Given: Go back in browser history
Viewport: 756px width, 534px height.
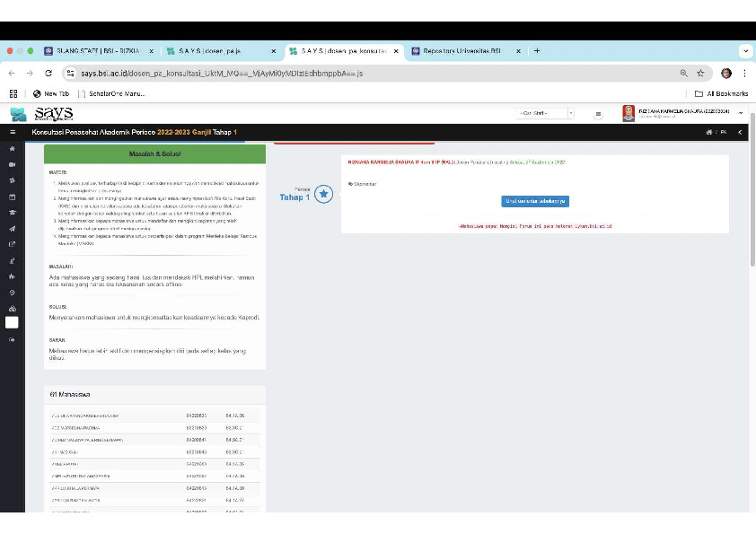Looking at the screenshot, I should pyautogui.click(x=12, y=74).
